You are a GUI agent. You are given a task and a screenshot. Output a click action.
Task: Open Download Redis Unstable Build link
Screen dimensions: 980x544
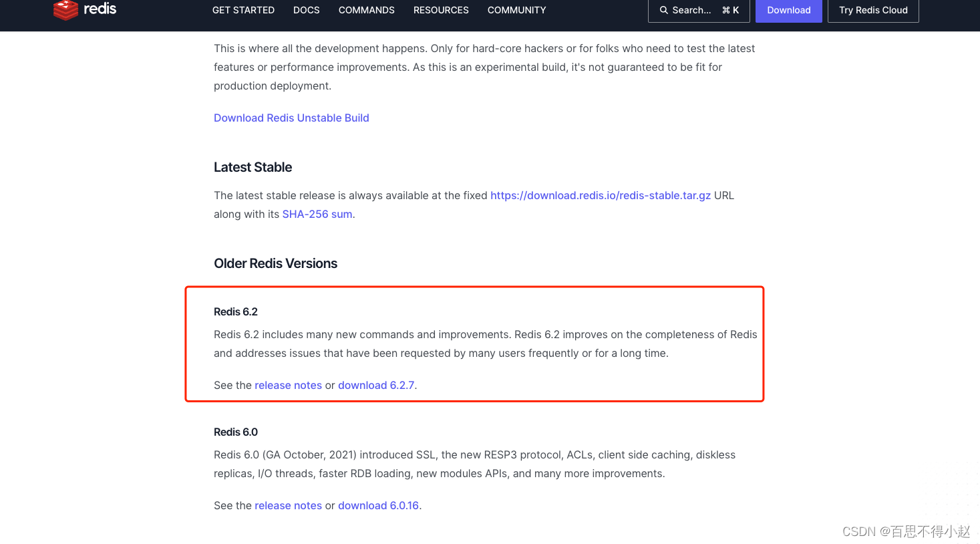click(291, 118)
